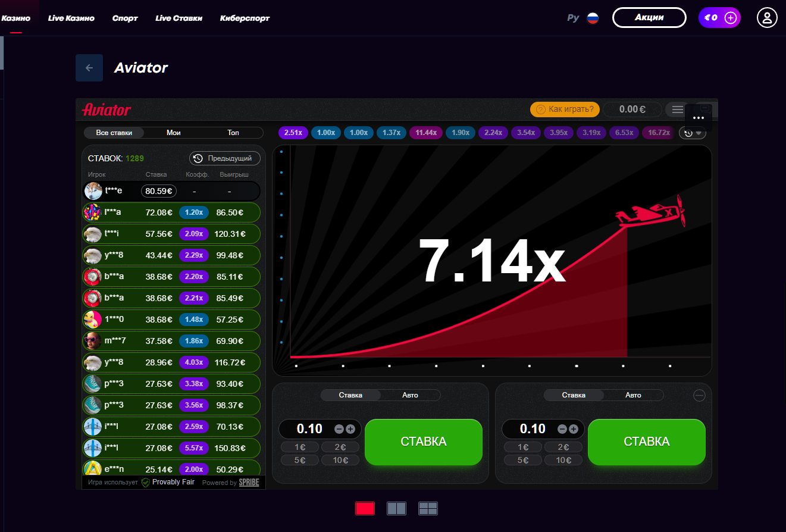
Task: Click the plus deposit icon next to balance
Action: (x=731, y=18)
